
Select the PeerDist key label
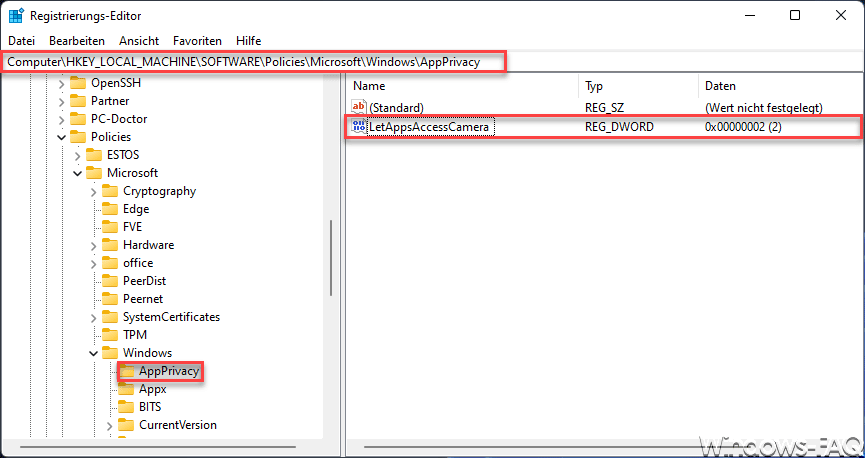pos(145,281)
